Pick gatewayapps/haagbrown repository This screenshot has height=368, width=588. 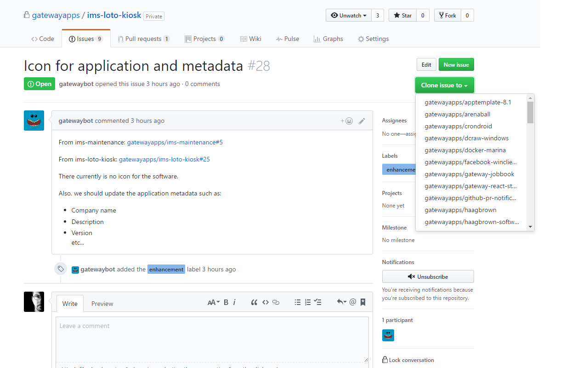[471, 210]
